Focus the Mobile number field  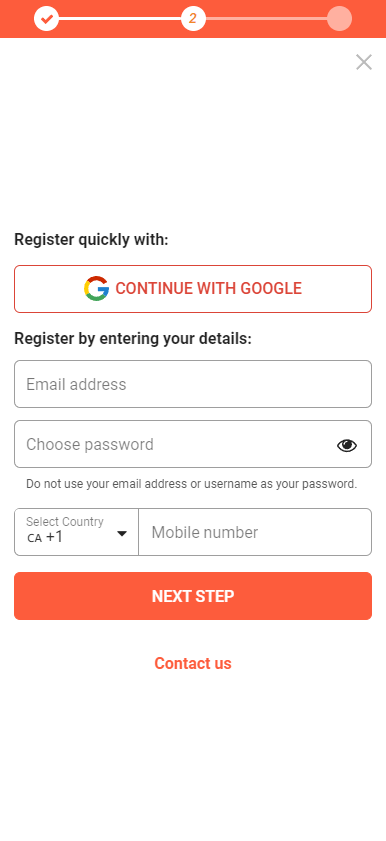(x=255, y=532)
